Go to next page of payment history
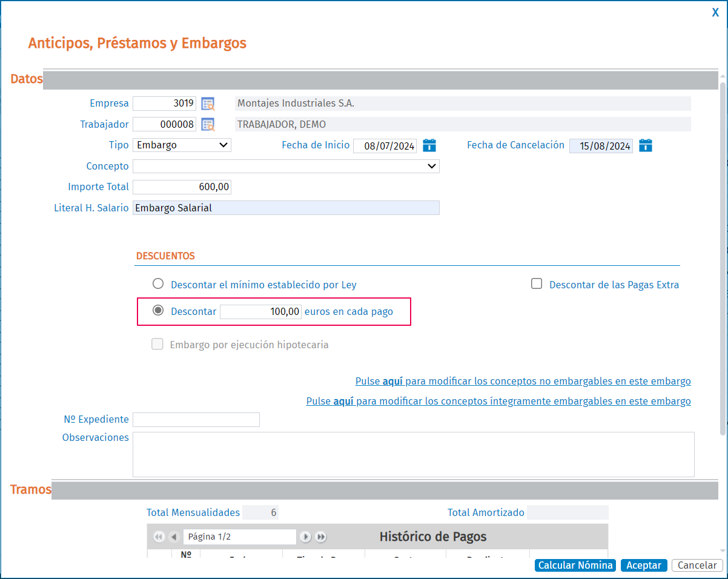The image size is (728, 579). [306, 537]
